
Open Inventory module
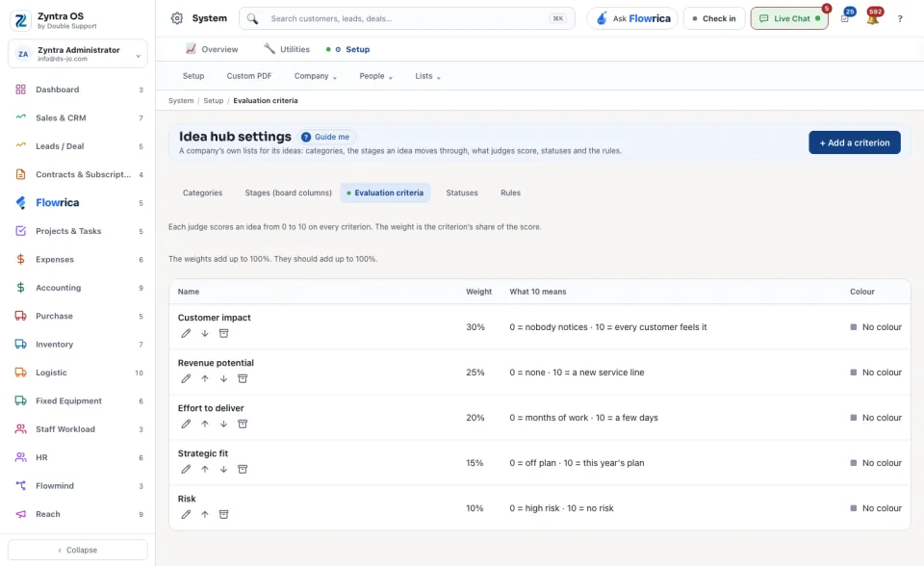(x=78, y=345)
